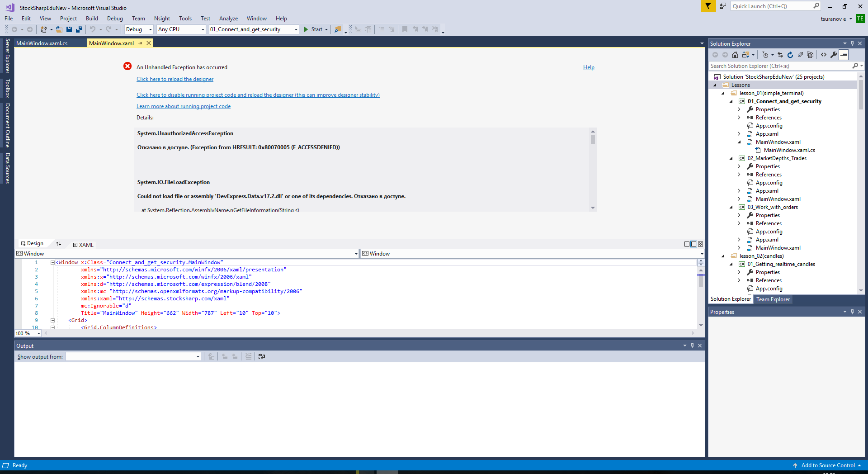Image resolution: width=868 pixels, height=474 pixels.
Task: Toggle the Show All Files button
Action: 810,55
